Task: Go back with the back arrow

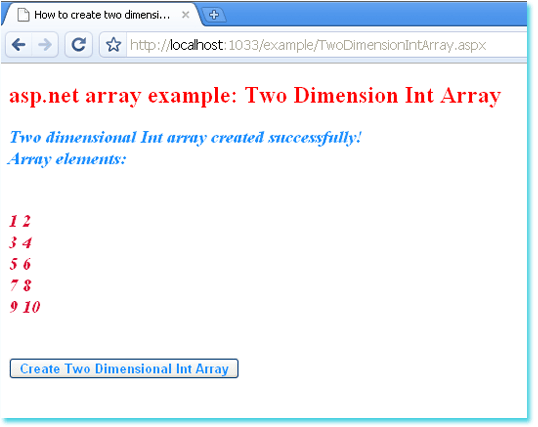Action: point(19,45)
